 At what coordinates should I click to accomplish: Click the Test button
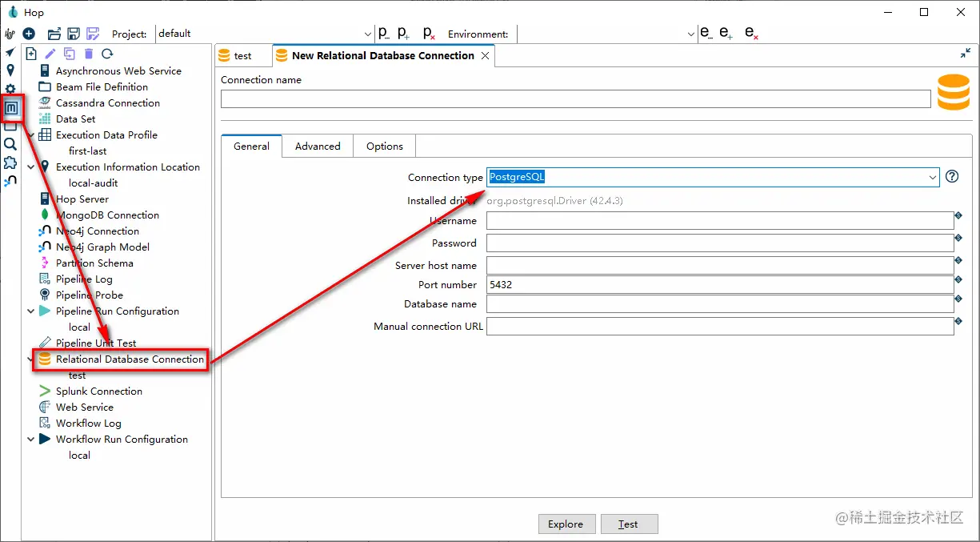(x=629, y=524)
